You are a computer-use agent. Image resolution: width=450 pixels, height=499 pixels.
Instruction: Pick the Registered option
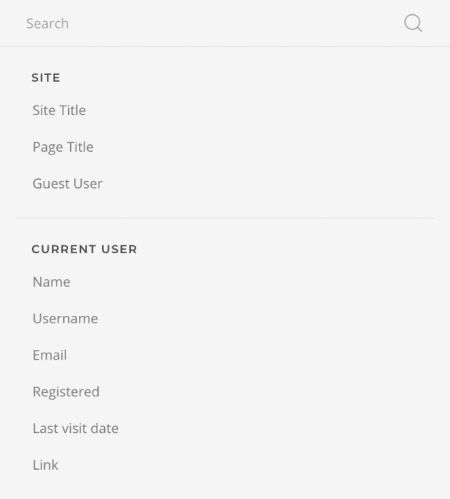[x=66, y=392]
